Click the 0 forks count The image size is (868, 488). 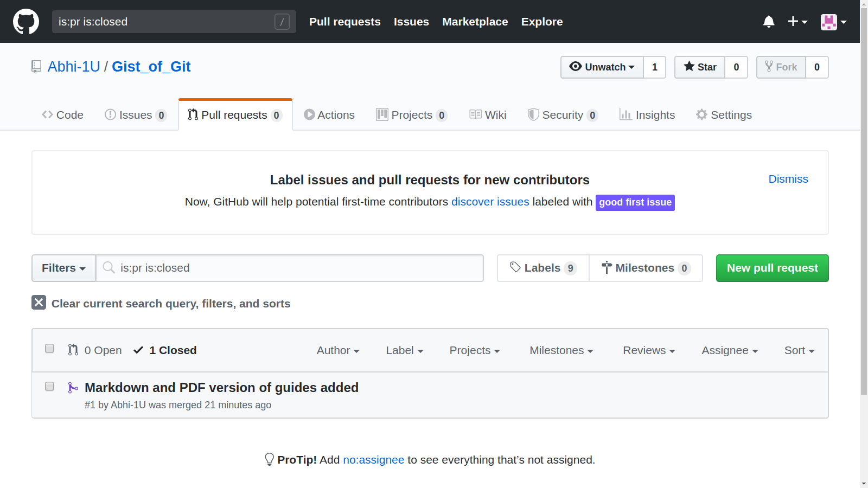point(817,67)
